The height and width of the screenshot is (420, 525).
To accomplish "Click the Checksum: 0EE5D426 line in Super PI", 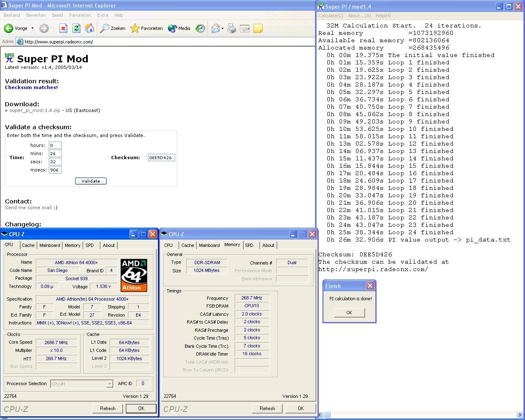I will pos(355,254).
